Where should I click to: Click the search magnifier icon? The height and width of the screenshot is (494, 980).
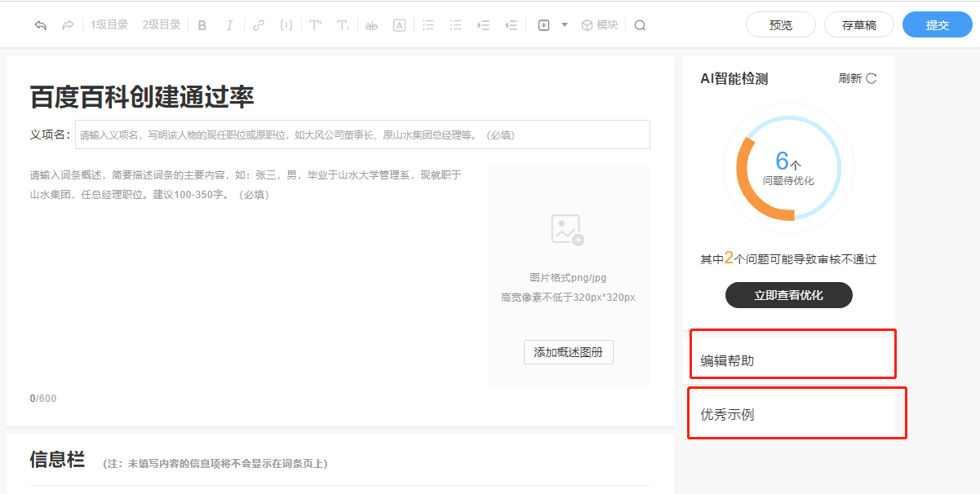[640, 25]
